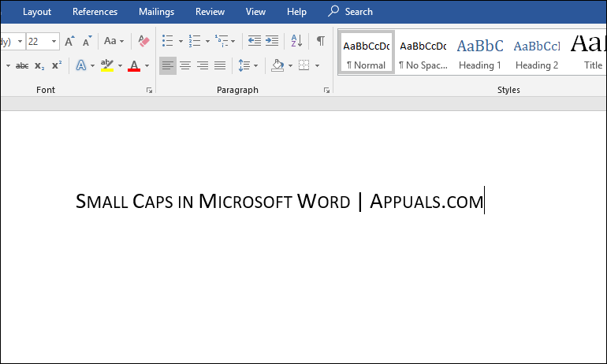Open font color dropdown arrow
Image resolution: width=607 pixels, height=364 pixels.
pyautogui.click(x=147, y=65)
